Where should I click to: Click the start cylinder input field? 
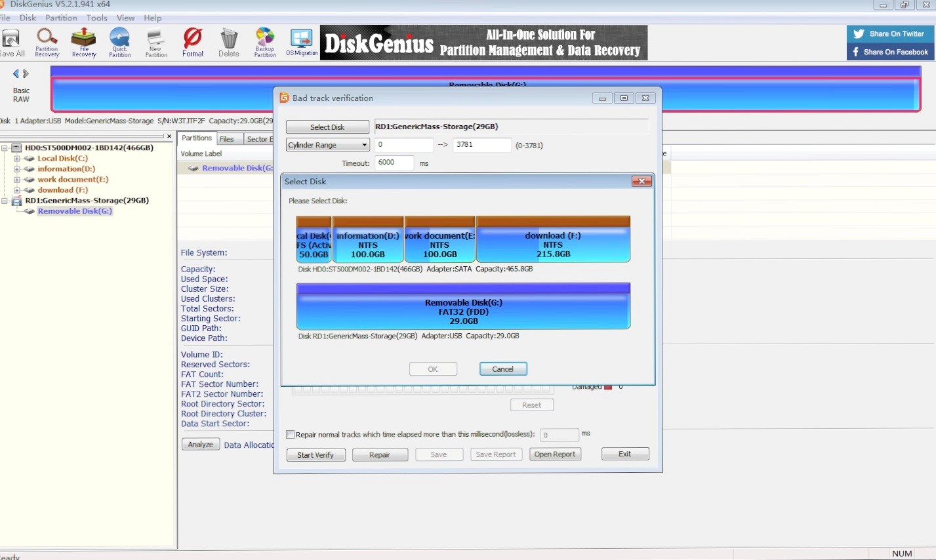(404, 145)
